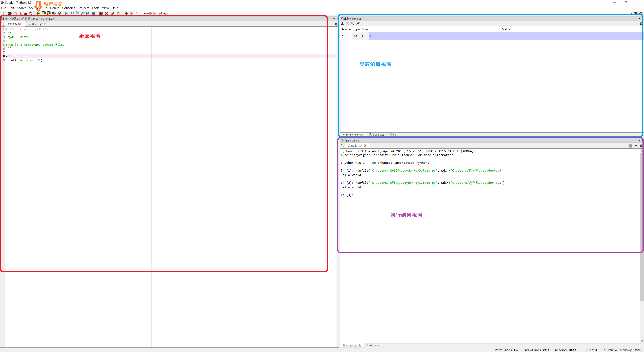Open the PYTHONPATH manager Python icon
Image resolution: width=644 pixels, height=352 pixels.
(x=118, y=13)
